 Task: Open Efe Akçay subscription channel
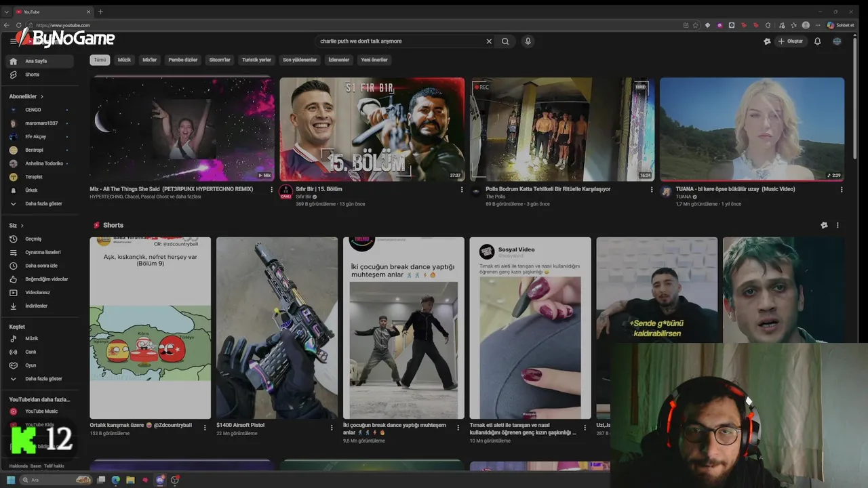(39, 137)
